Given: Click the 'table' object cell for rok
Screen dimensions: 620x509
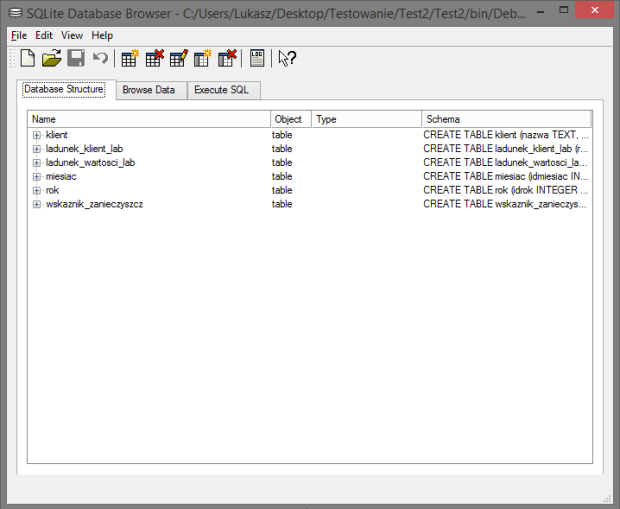Looking at the screenshot, I should pos(282,190).
